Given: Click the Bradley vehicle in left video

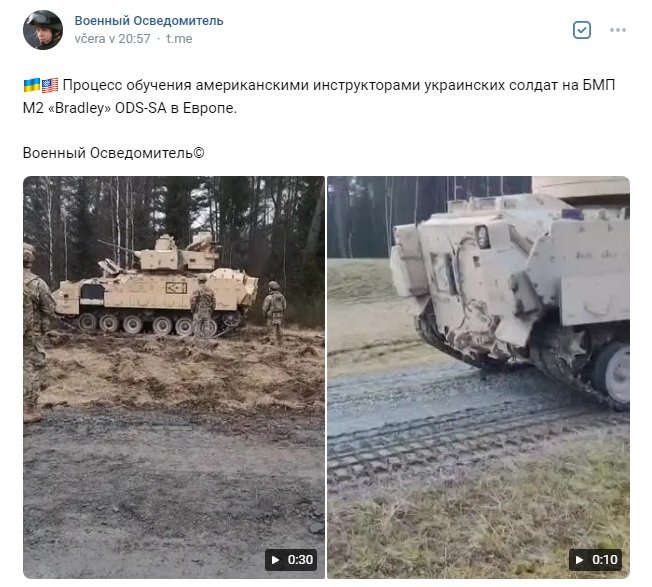Looking at the screenshot, I should [156, 286].
